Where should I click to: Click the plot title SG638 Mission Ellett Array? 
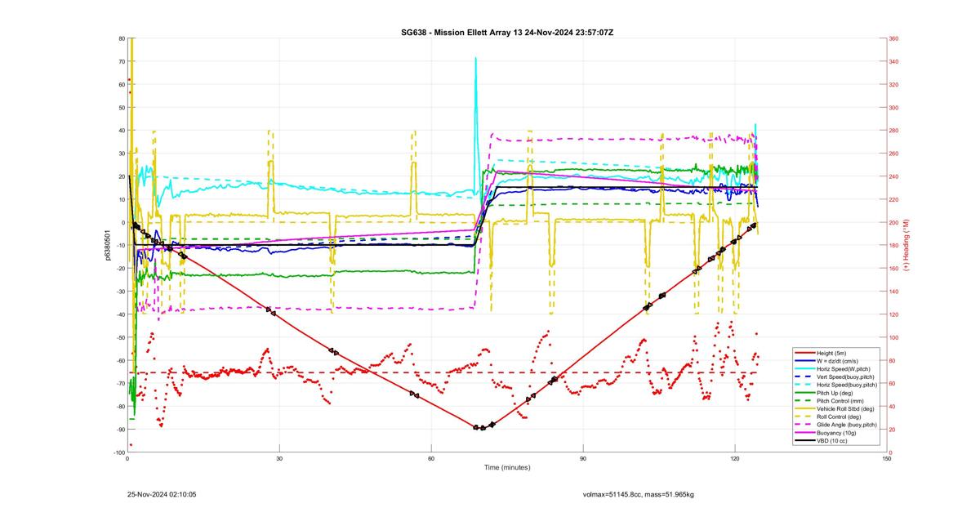507,31
